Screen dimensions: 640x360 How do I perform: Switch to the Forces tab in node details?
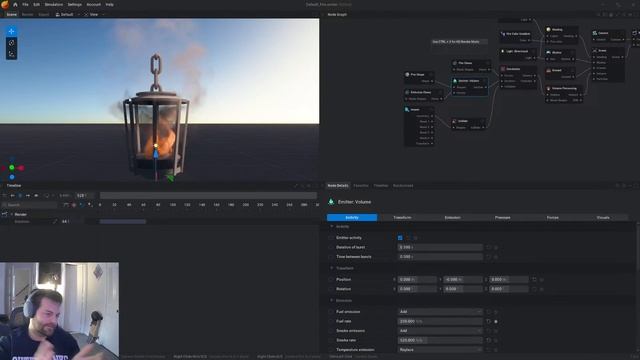click(553, 218)
